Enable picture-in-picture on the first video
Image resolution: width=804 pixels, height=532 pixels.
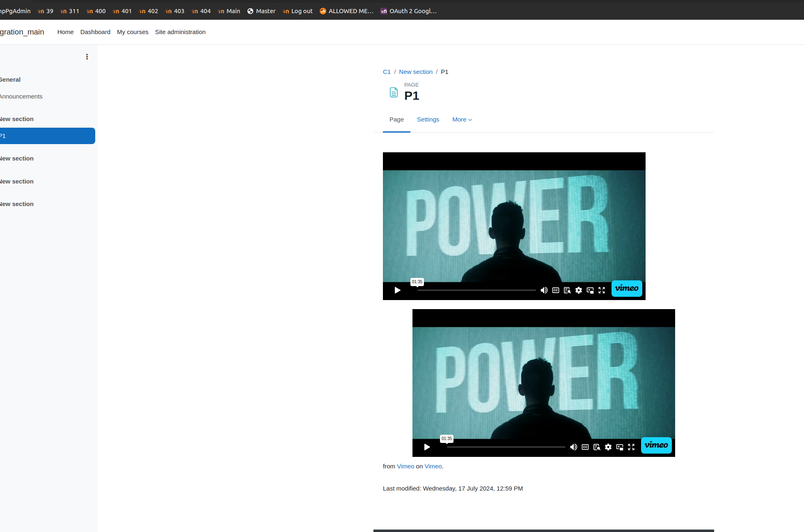[x=590, y=290]
